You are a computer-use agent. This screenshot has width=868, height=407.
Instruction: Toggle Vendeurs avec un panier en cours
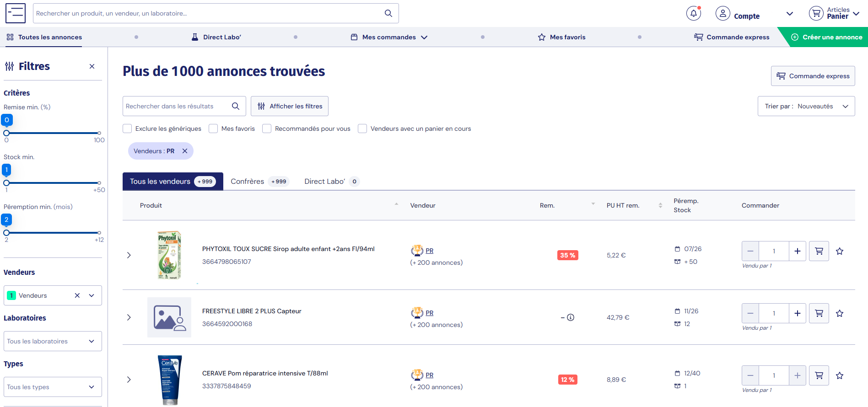[x=362, y=129]
